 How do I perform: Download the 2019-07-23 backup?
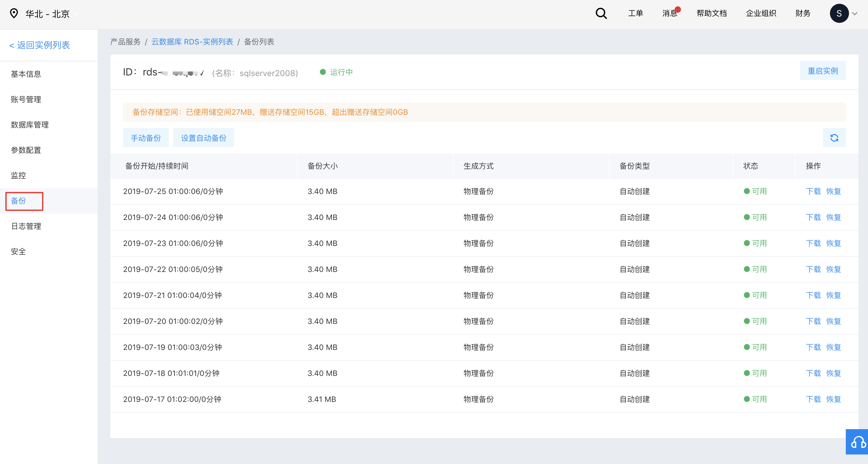813,243
